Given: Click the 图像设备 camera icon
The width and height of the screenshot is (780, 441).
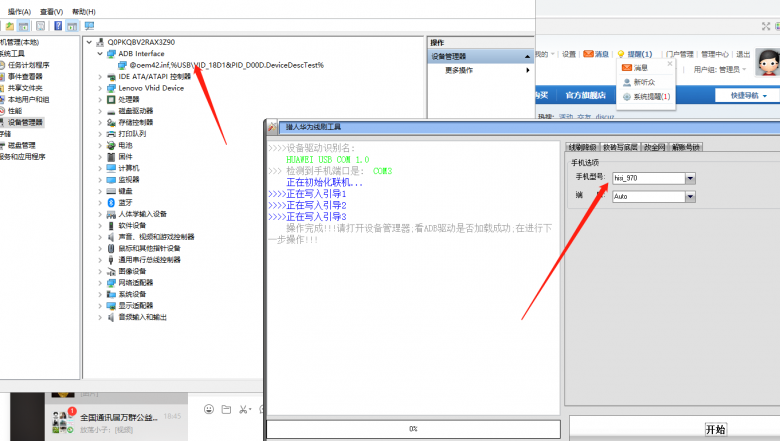Looking at the screenshot, I should point(111,271).
